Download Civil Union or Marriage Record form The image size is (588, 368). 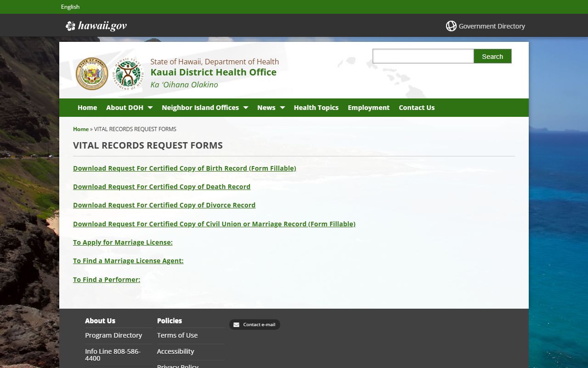pyautogui.click(x=214, y=224)
